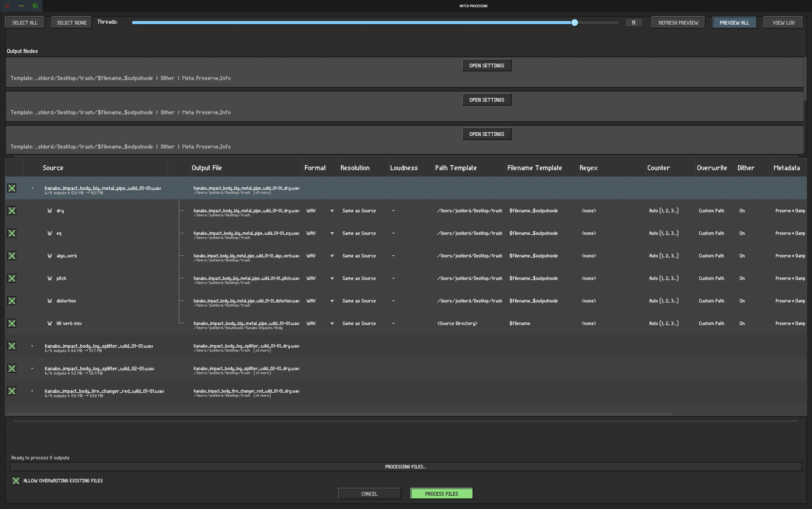Uncheck the kanabo_impact_body_big_metal_pipe source row
The height and width of the screenshot is (509, 812).
click(12, 188)
